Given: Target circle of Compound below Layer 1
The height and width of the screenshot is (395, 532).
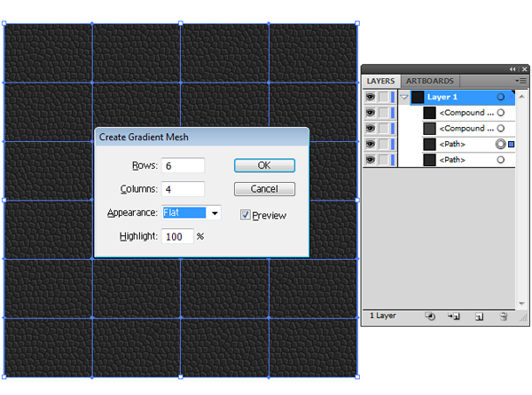Looking at the screenshot, I should (500, 113).
